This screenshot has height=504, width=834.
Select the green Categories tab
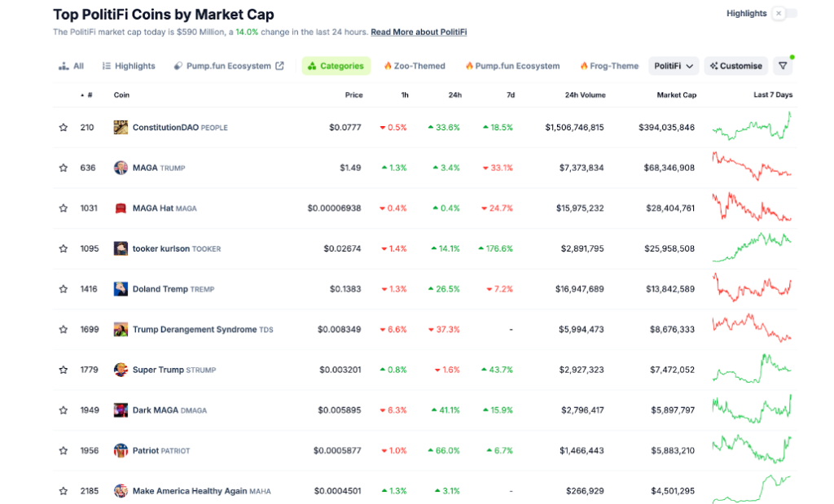pyautogui.click(x=336, y=66)
